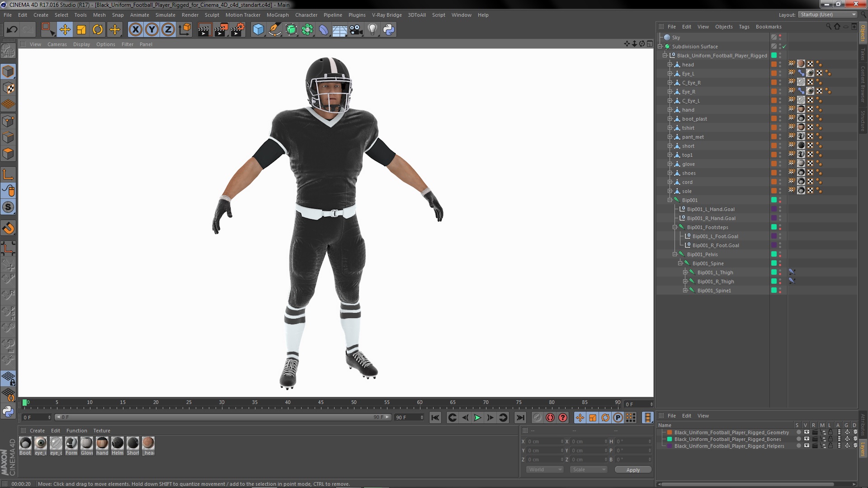Render the active view clapperboard
Viewport: 868px width, 488px height.
204,30
